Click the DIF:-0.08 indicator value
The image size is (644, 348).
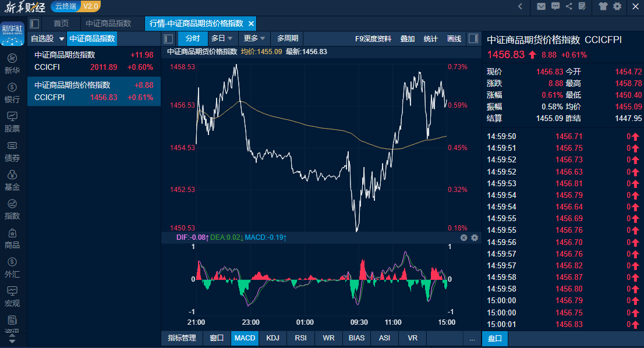(x=193, y=237)
